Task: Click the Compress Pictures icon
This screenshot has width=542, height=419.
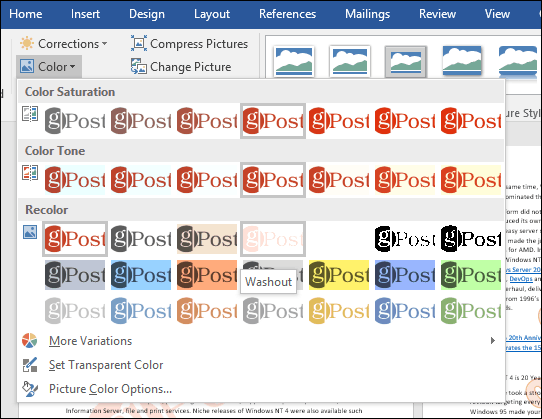Action: click(x=139, y=43)
